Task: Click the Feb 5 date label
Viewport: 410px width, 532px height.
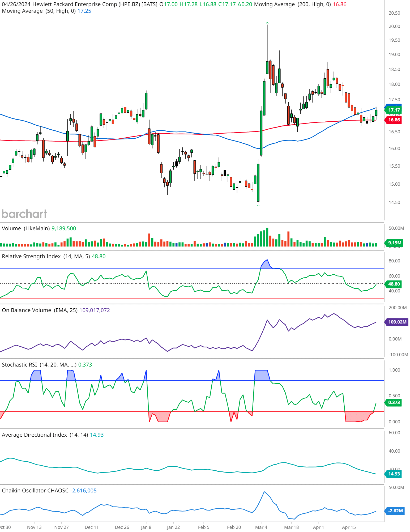Action: (x=204, y=527)
